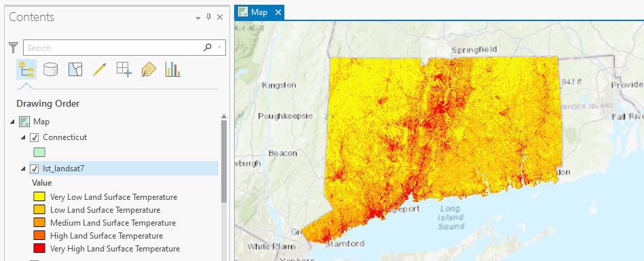The width and height of the screenshot is (644, 261).
Task: Select List By Charts icon
Action: pos(172,69)
